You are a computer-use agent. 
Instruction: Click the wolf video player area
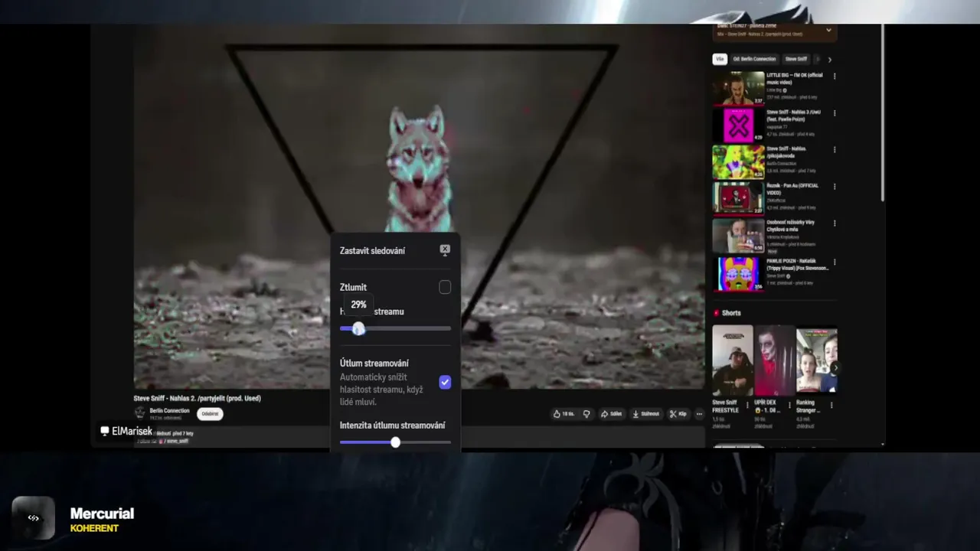[x=419, y=207]
